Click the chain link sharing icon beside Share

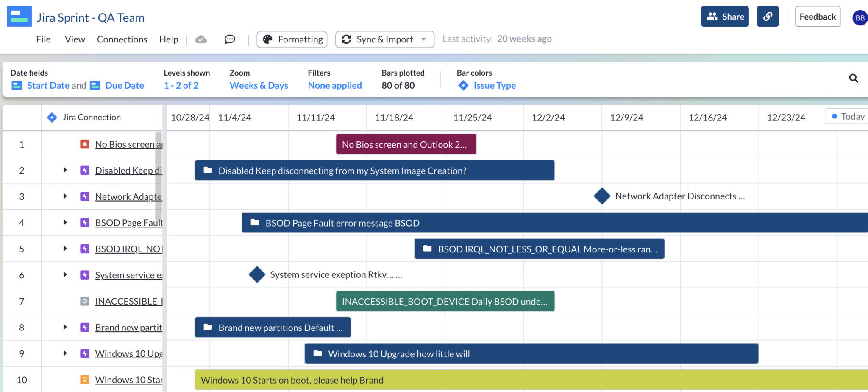pos(768,16)
